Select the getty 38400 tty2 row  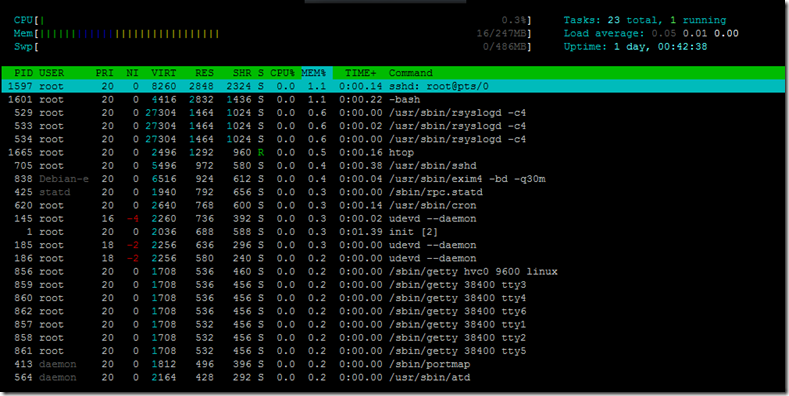click(x=393, y=338)
